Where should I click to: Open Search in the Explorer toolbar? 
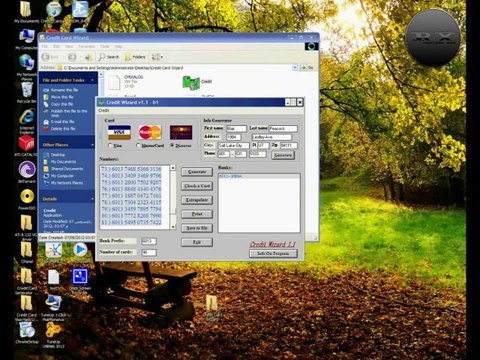(109, 57)
